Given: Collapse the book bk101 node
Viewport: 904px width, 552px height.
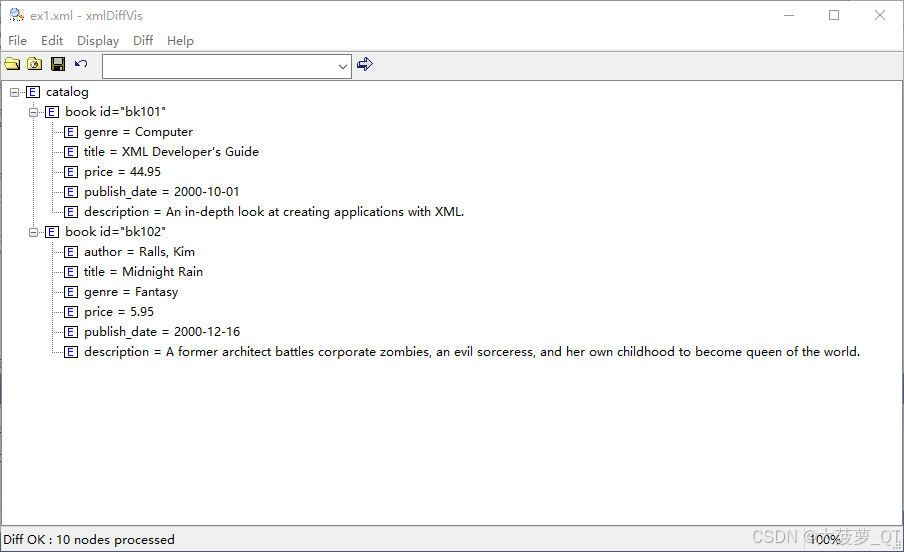Looking at the screenshot, I should coord(33,112).
